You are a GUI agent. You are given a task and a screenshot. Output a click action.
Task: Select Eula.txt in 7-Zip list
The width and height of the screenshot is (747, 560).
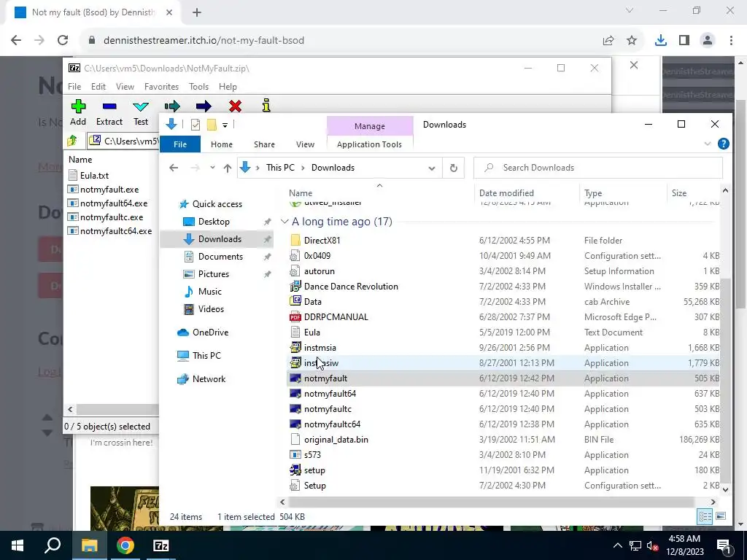point(94,175)
